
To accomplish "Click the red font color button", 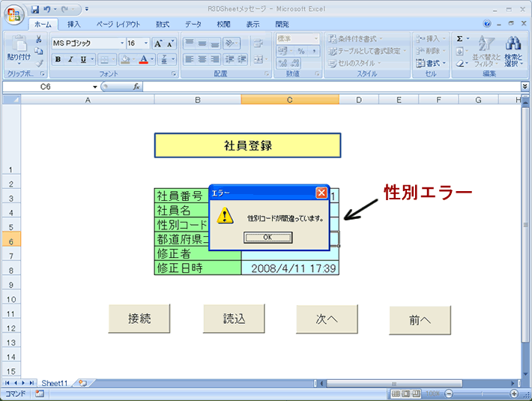I will [x=142, y=59].
